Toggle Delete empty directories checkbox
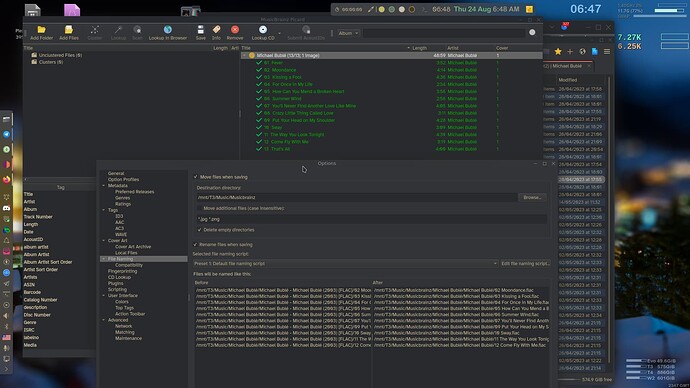 tap(199, 230)
